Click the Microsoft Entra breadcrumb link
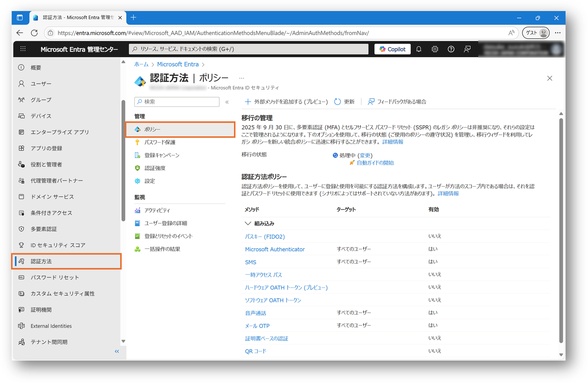This screenshot has height=383, width=588. 178,64
